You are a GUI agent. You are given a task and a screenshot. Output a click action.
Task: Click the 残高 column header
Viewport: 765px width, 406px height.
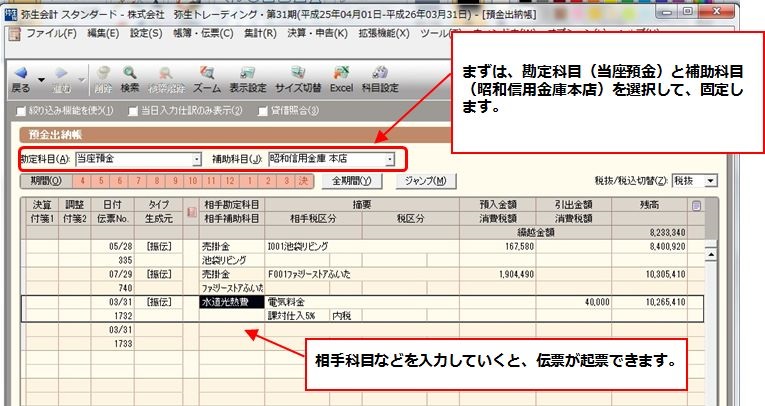649,204
